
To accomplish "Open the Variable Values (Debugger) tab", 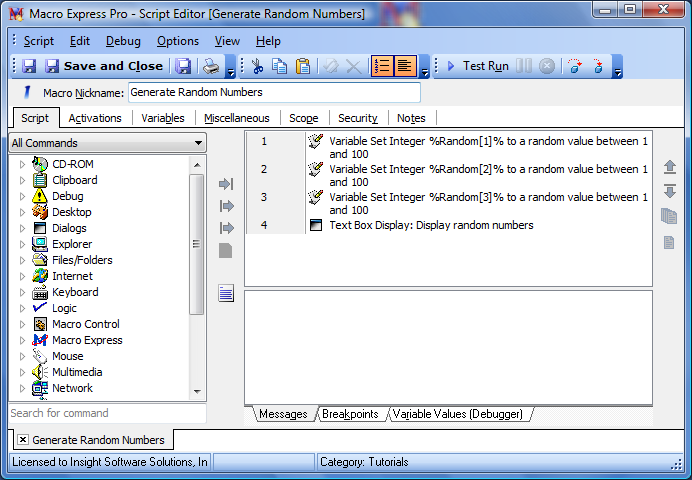I will tap(458, 414).
